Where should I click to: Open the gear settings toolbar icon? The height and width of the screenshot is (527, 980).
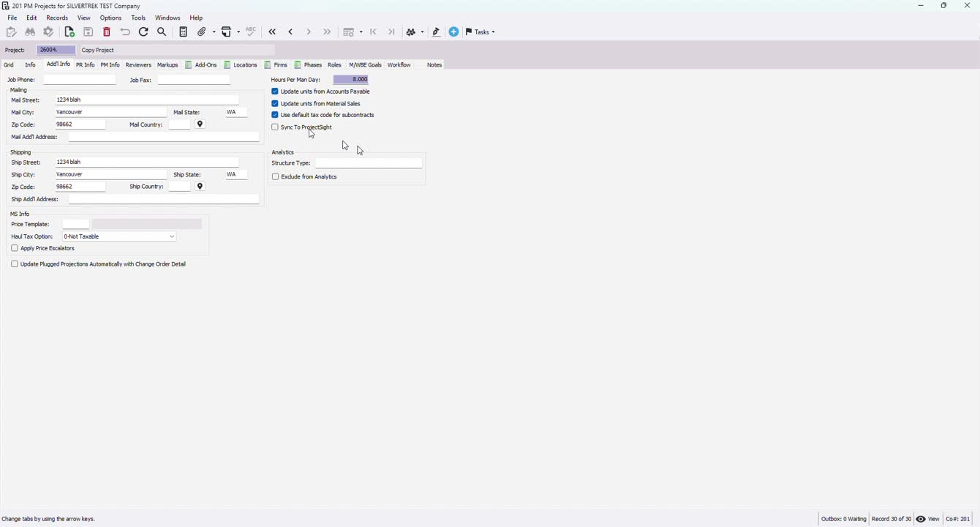click(x=49, y=32)
